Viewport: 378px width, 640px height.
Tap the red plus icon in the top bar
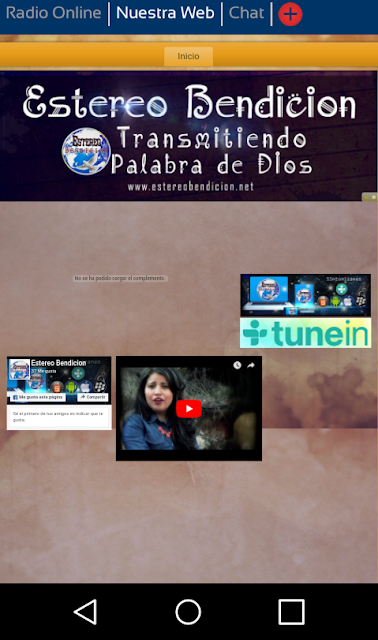pyautogui.click(x=290, y=14)
